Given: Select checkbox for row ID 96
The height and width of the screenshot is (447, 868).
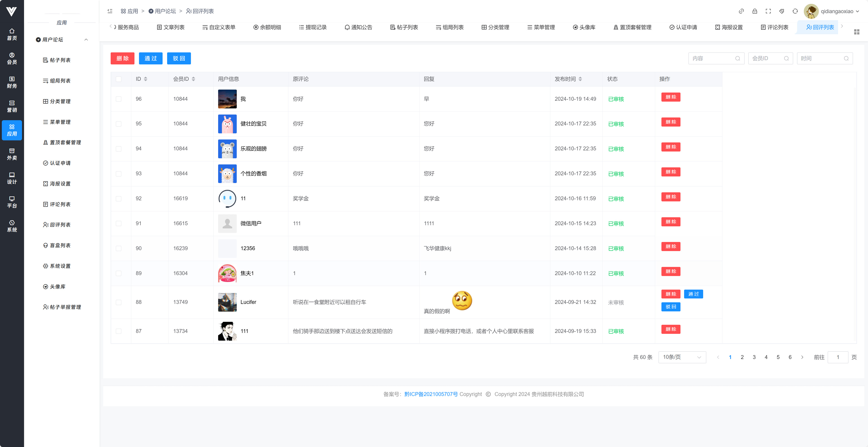Looking at the screenshot, I should (119, 99).
